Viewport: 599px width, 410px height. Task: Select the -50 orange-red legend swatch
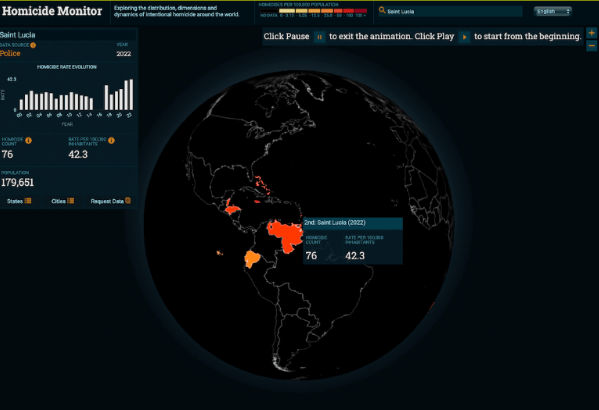coord(338,11)
